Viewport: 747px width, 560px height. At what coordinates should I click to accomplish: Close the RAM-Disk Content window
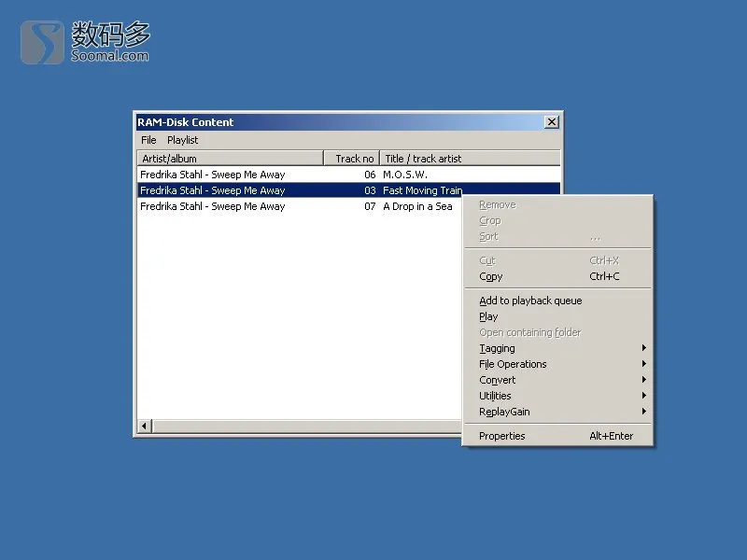552,122
